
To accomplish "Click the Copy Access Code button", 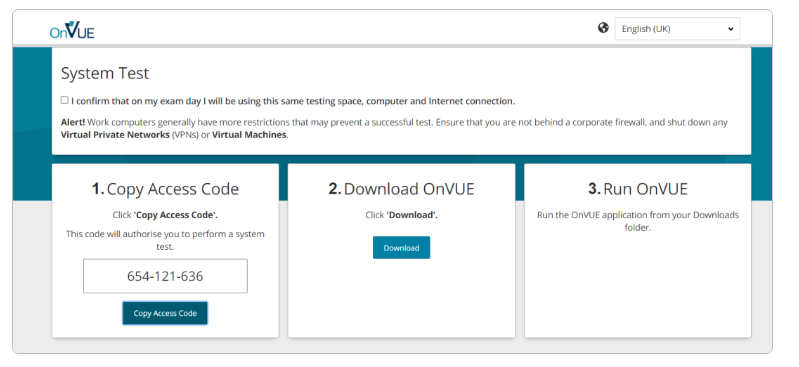I will coord(165,313).
